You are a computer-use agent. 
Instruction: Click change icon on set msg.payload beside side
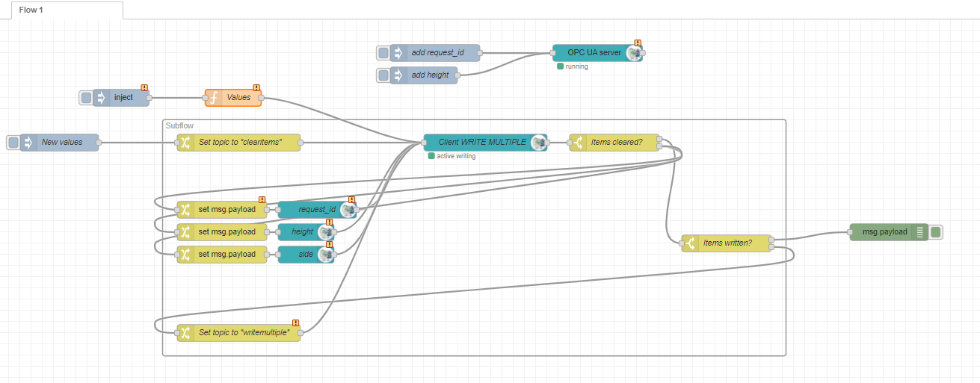[185, 255]
